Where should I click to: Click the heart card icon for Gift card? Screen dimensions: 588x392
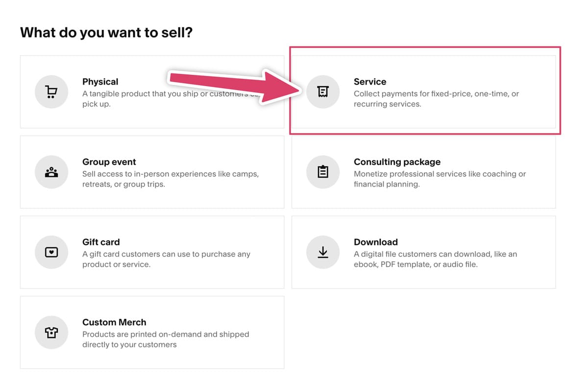(51, 252)
